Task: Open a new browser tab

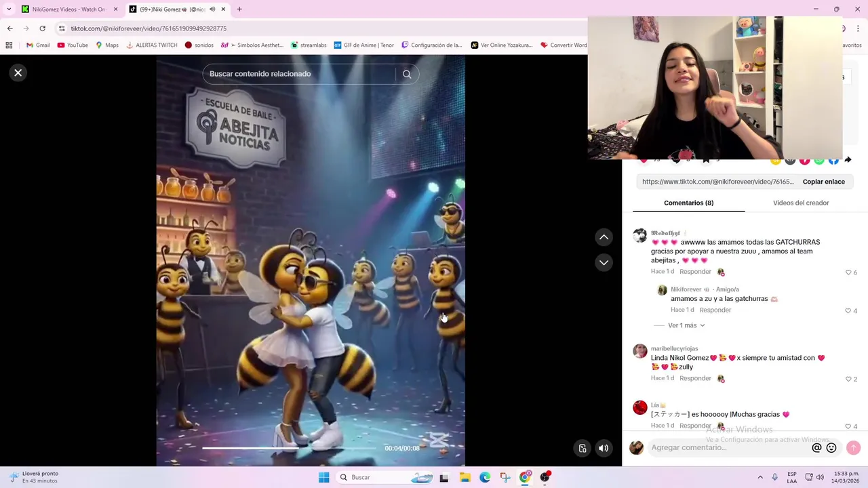Action: pos(239,9)
